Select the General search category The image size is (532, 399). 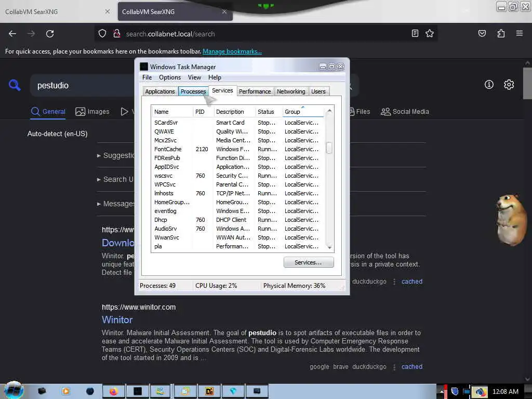click(48, 112)
